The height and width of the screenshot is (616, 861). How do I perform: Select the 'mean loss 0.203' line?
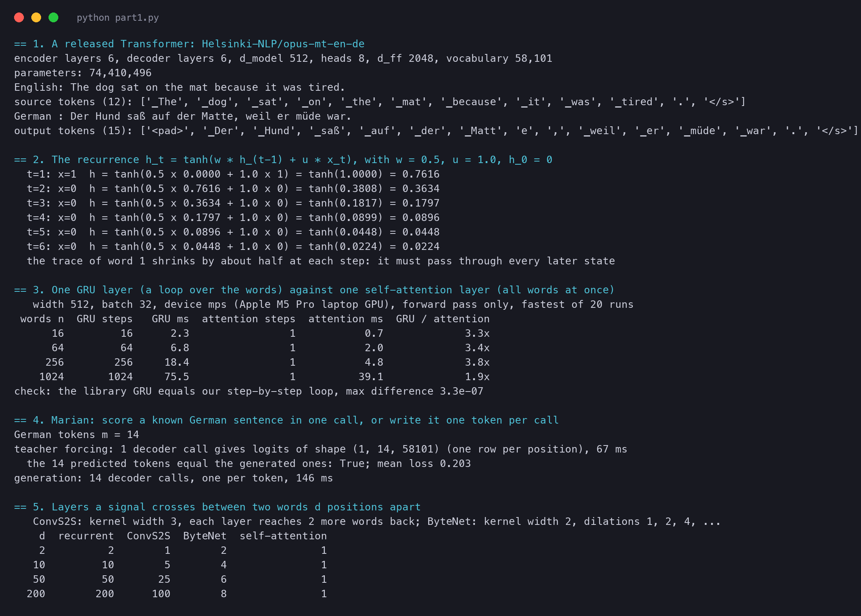(249, 463)
